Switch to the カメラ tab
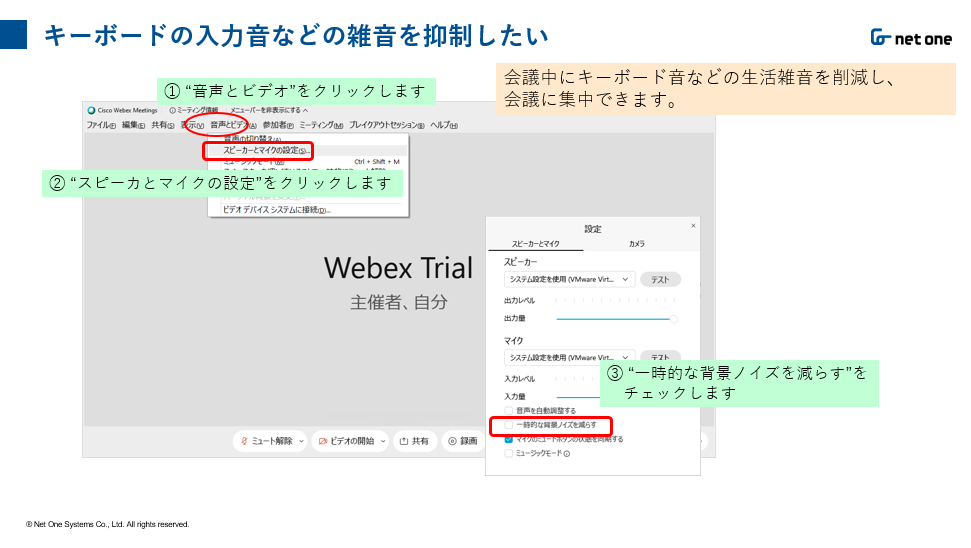This screenshot has height=548, width=971. pyautogui.click(x=637, y=244)
